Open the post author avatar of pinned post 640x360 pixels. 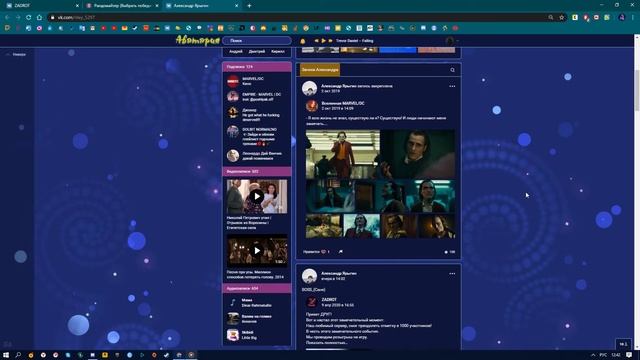[309, 88]
